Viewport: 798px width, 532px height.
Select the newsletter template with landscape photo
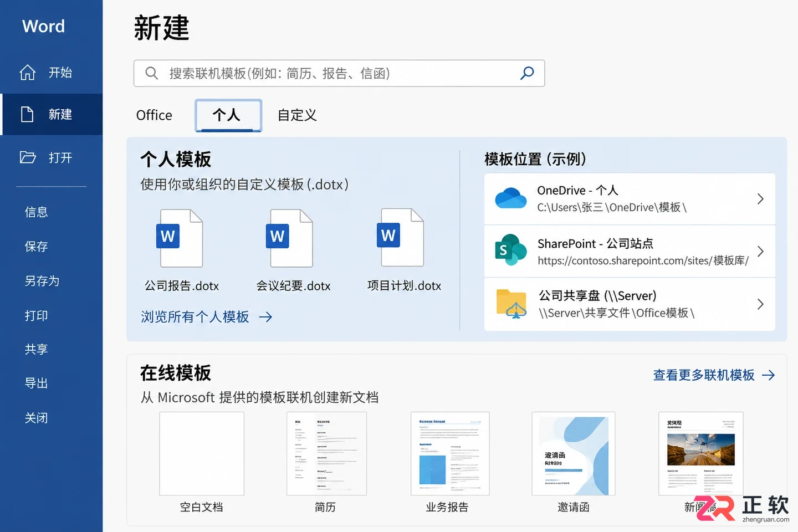coord(701,453)
